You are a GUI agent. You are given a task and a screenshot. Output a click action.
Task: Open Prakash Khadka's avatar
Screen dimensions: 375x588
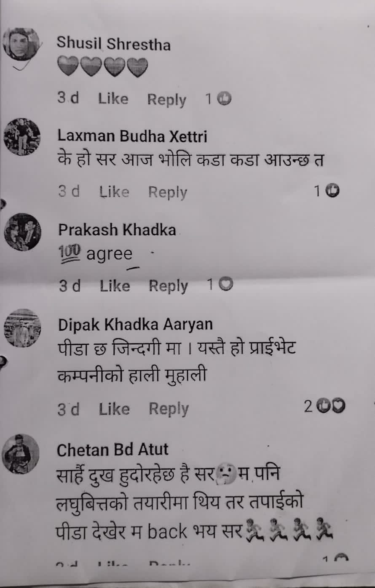pos(23,232)
